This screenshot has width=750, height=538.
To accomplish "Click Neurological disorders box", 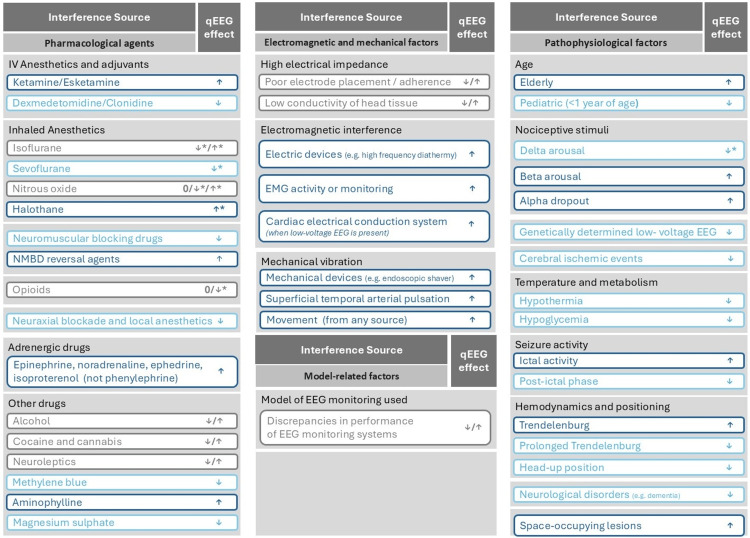I will (629, 494).
